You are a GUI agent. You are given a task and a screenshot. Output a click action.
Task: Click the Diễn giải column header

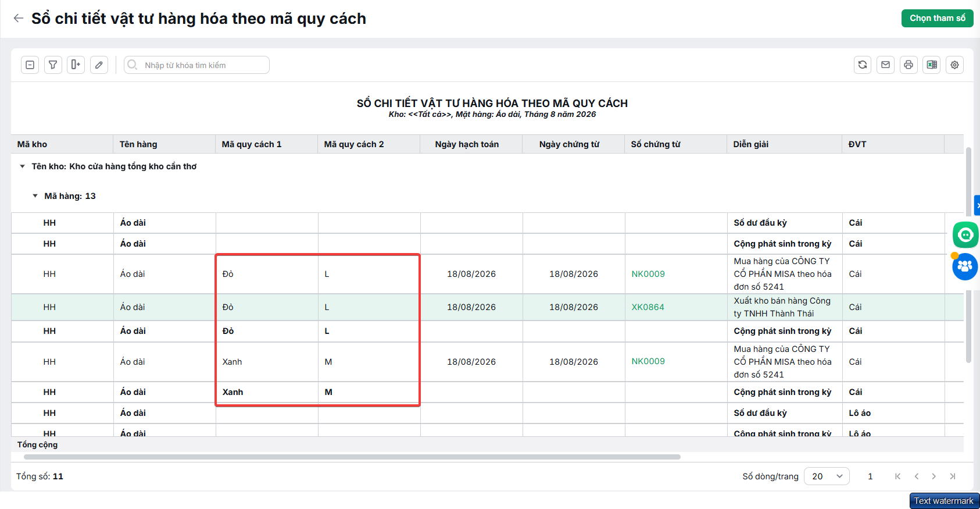784,144
